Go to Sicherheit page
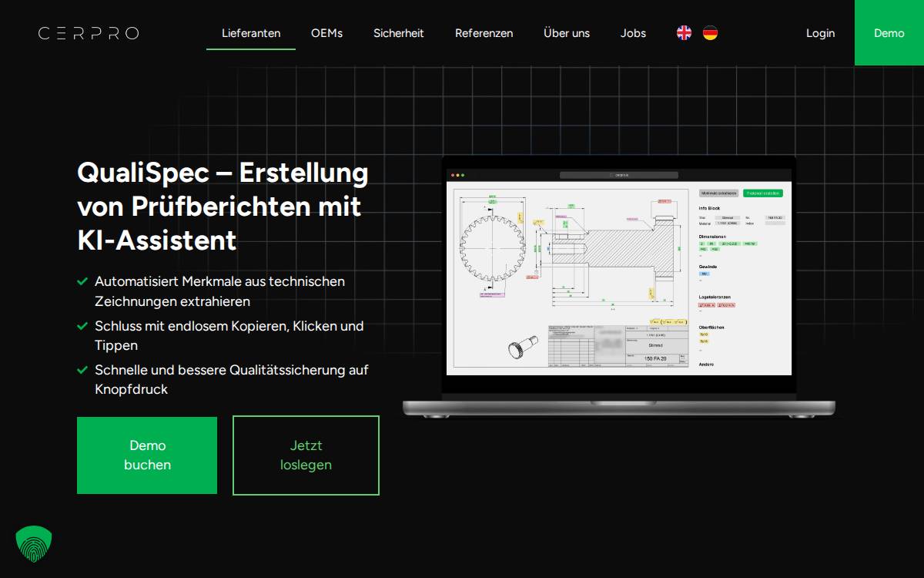This screenshot has width=924, height=578. coord(399,33)
